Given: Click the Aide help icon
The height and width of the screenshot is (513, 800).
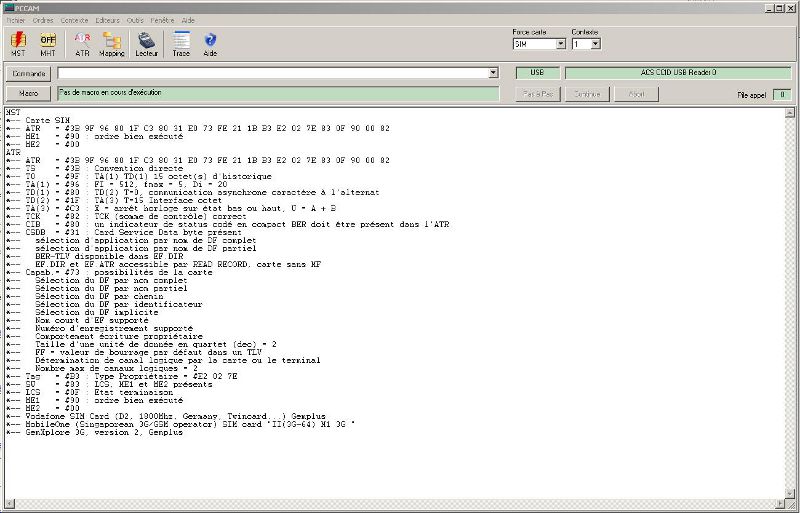Looking at the screenshot, I should [210, 41].
